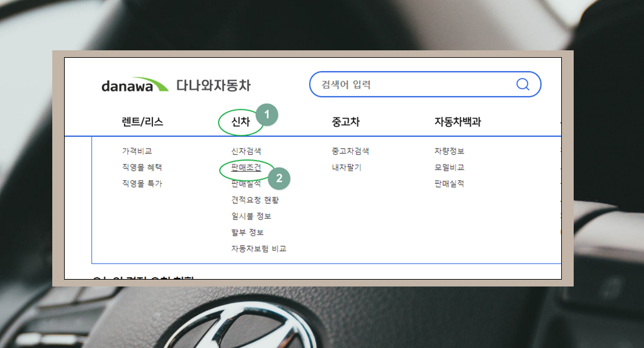Select 직영몰 특가 link

142,183
